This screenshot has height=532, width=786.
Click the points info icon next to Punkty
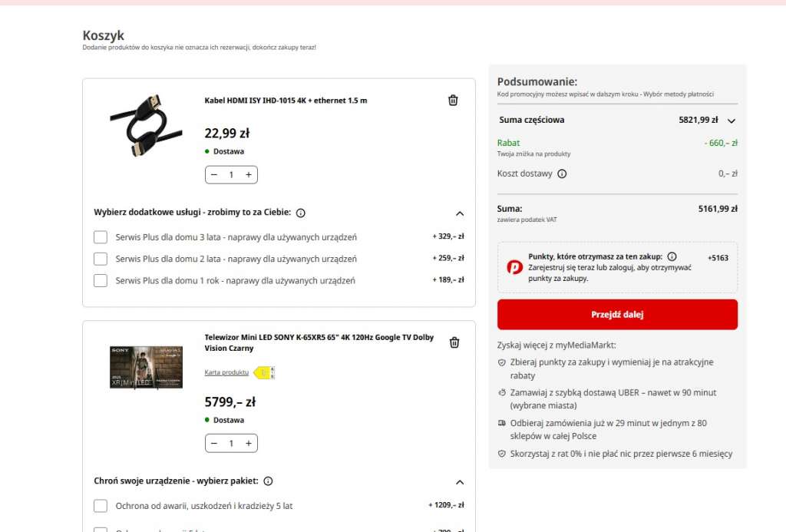click(x=672, y=258)
